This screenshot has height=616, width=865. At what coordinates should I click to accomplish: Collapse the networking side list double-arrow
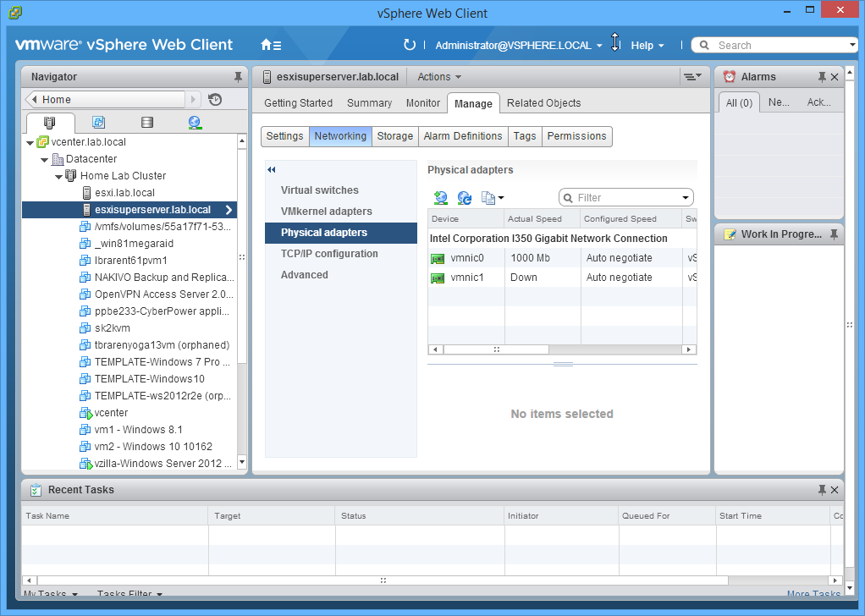pyautogui.click(x=272, y=170)
